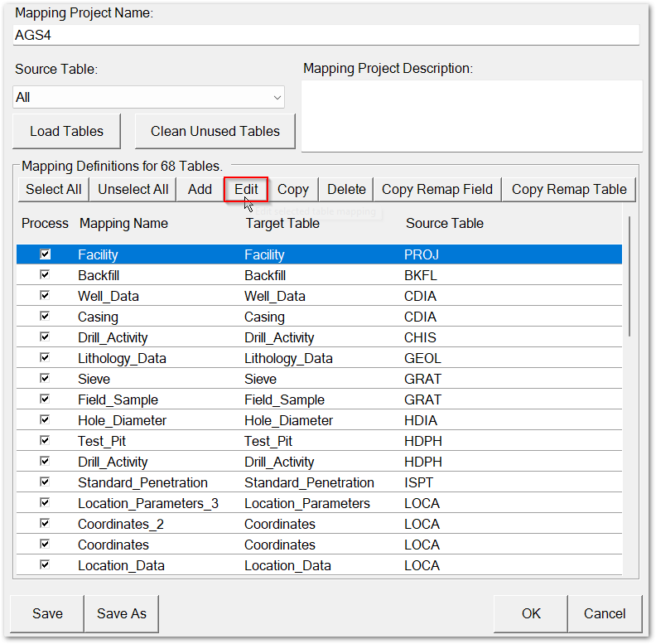Click the Save As button
Image resolution: width=656 pixels, height=644 pixels.
pyautogui.click(x=121, y=613)
